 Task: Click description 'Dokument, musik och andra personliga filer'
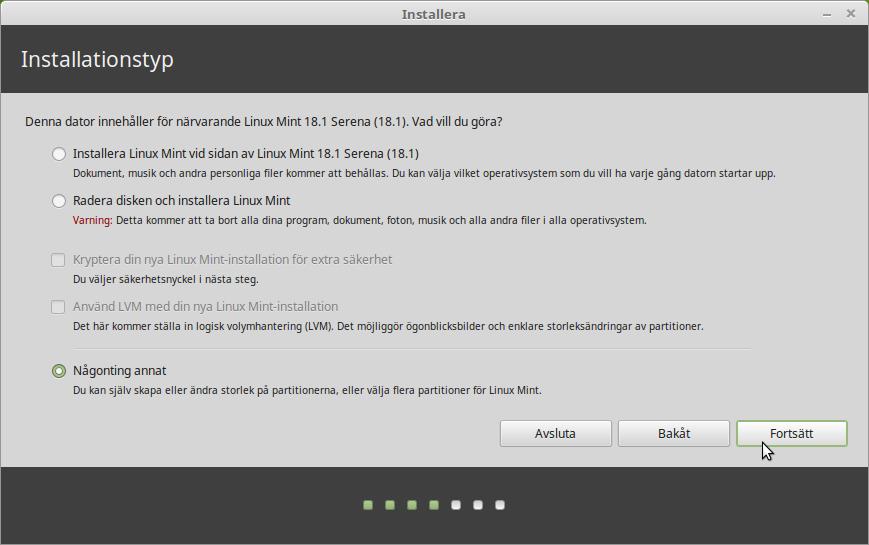pyautogui.click(x=424, y=174)
